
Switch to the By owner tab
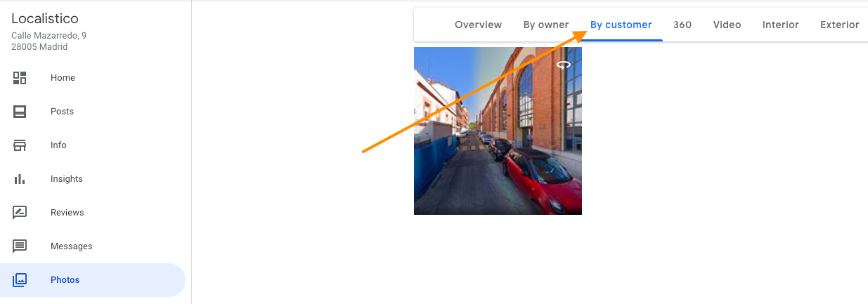[x=546, y=25]
